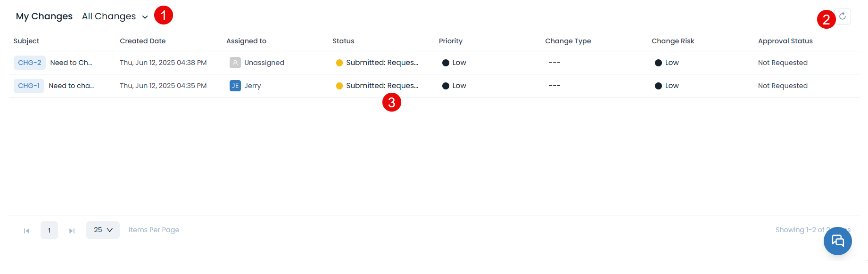Screen dimensions: 868x274
Task: Click the Low priority dot for CHG-1
Action: coord(446,86)
